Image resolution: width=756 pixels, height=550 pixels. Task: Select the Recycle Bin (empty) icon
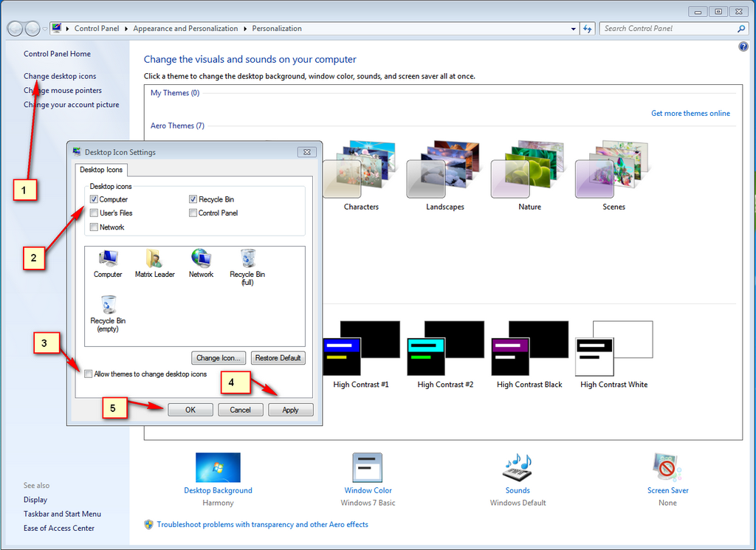point(109,305)
